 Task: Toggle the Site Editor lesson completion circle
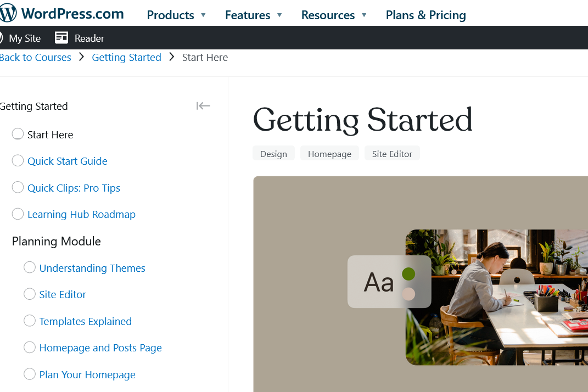tap(30, 294)
